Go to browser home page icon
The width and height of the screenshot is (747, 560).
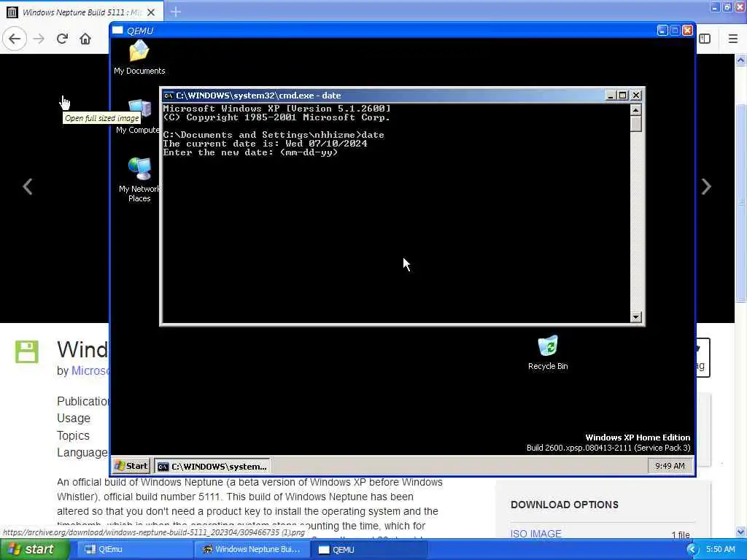pyautogui.click(x=85, y=39)
